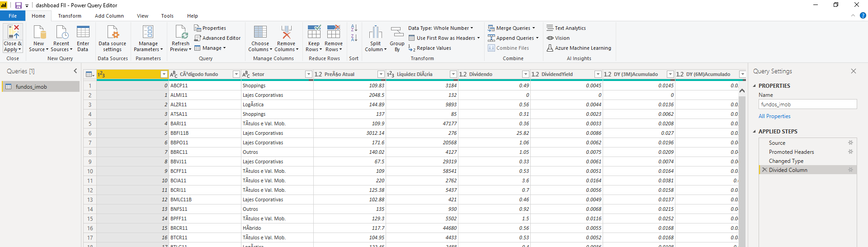Image resolution: width=868 pixels, height=247 pixels.
Task: Expand the Data Type: Whole Number dropdown
Action: click(472, 28)
